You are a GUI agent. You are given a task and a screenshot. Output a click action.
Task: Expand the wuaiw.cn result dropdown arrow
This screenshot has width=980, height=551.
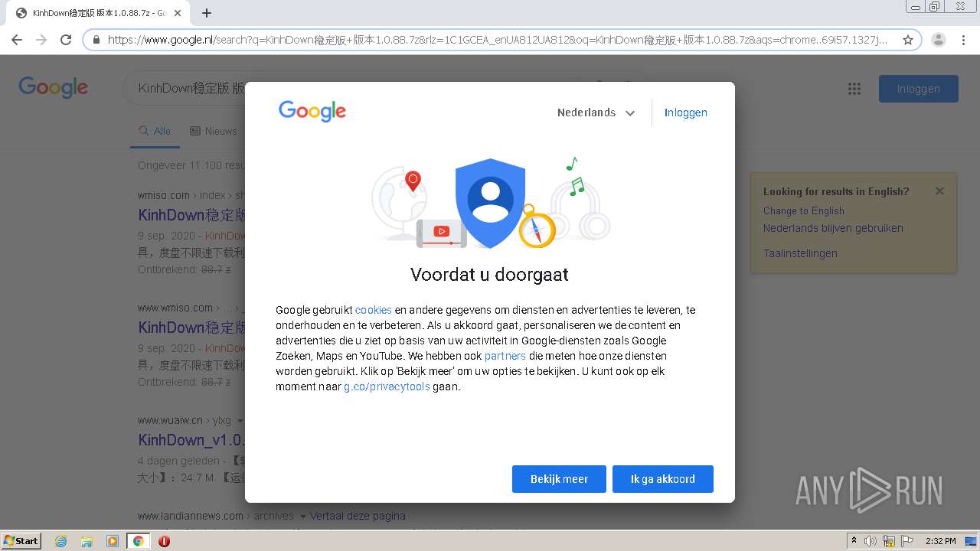click(240, 421)
